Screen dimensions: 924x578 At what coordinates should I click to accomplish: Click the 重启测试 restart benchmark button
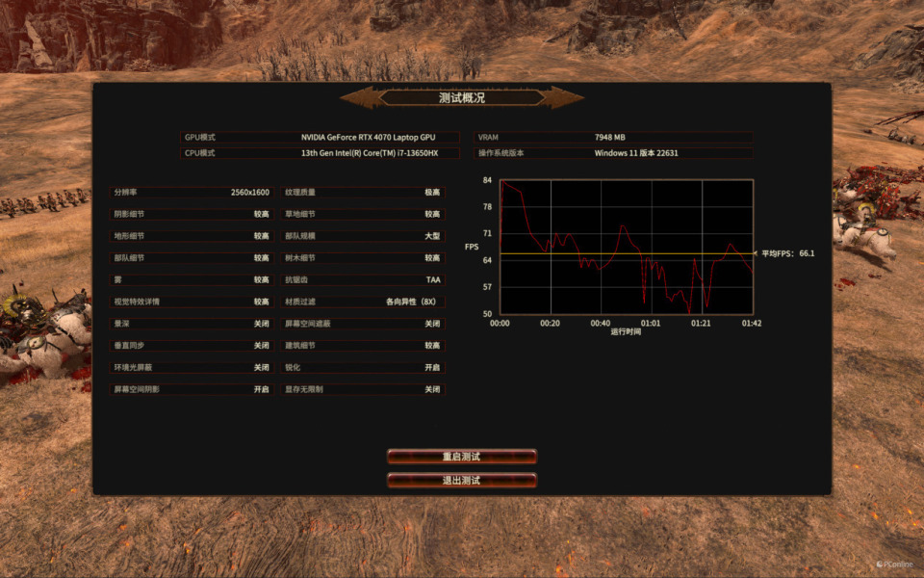point(461,457)
